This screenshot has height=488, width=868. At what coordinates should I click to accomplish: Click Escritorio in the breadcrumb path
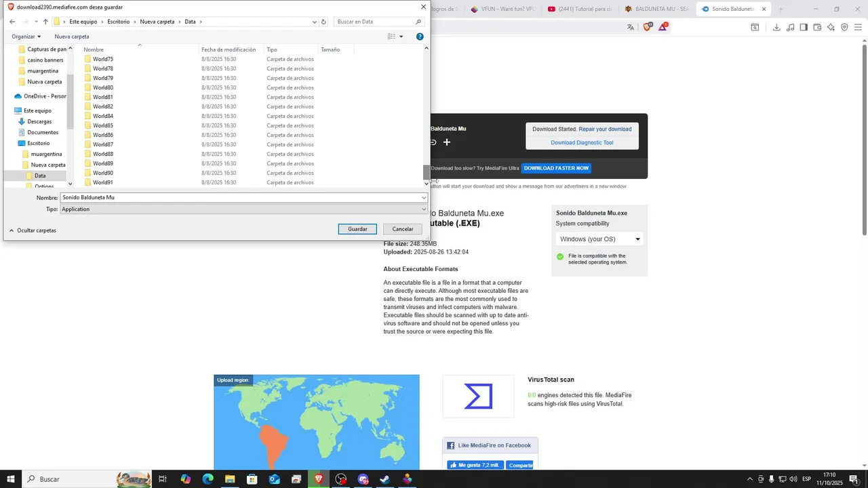click(119, 22)
